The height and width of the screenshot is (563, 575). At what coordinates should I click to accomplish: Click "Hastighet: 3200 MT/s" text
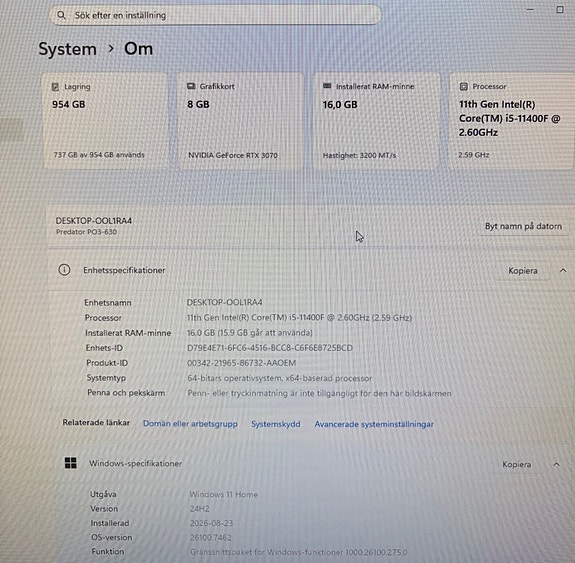359,156
